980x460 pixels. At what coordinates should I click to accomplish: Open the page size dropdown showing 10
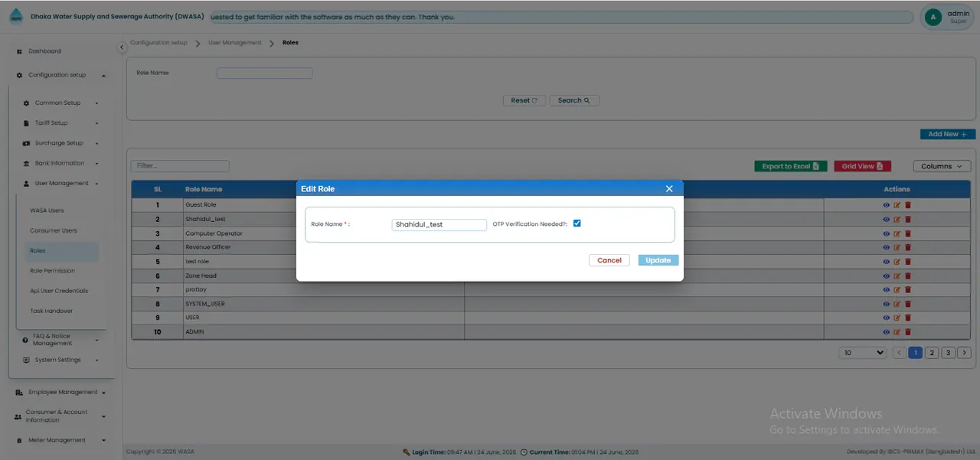click(863, 353)
